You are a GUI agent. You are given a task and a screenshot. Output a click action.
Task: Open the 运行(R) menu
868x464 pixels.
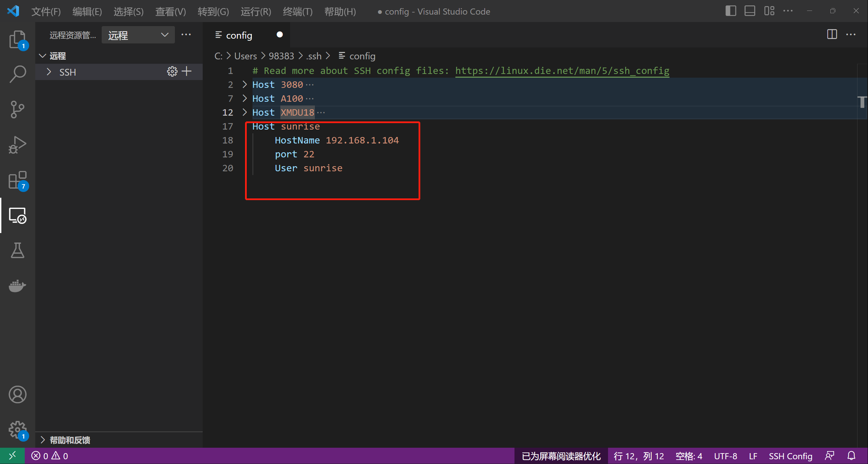(256, 12)
